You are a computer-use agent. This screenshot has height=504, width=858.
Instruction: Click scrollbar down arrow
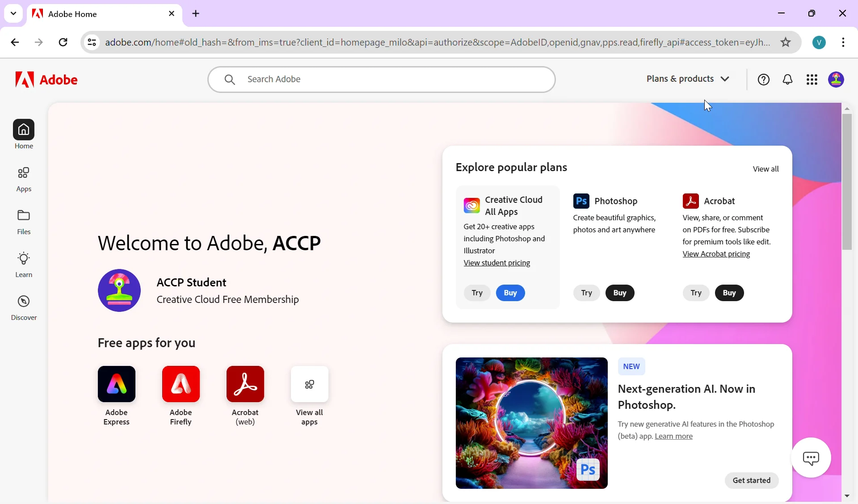click(847, 496)
